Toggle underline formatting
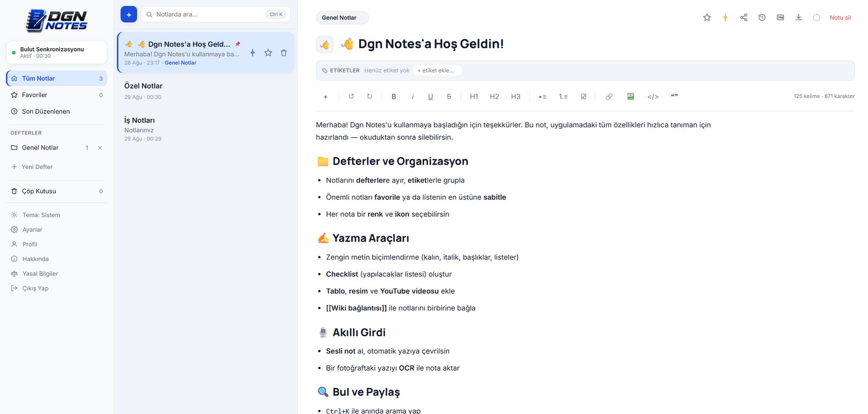This screenshot has width=868, height=414. pos(431,96)
